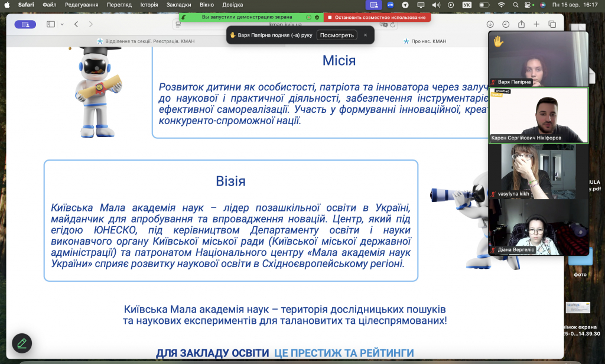605x364 pixels.
Task: Click the translate page icon in address bar
Action: (383, 24)
